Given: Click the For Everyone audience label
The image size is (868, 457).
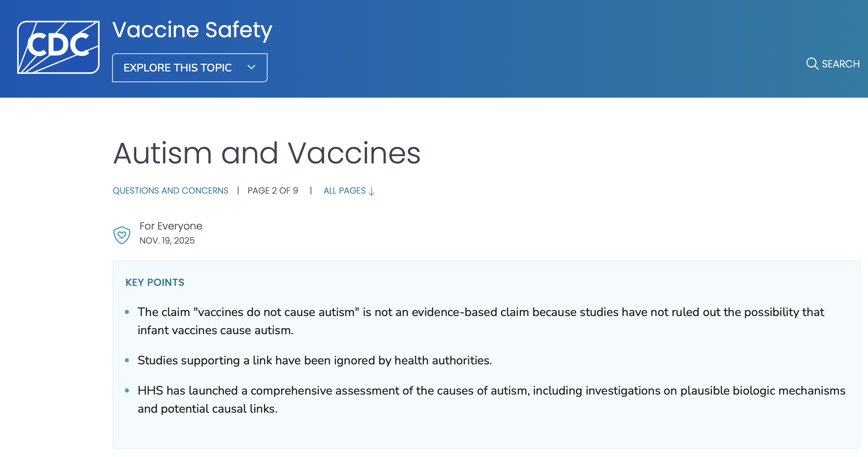Looking at the screenshot, I should pos(171,226).
